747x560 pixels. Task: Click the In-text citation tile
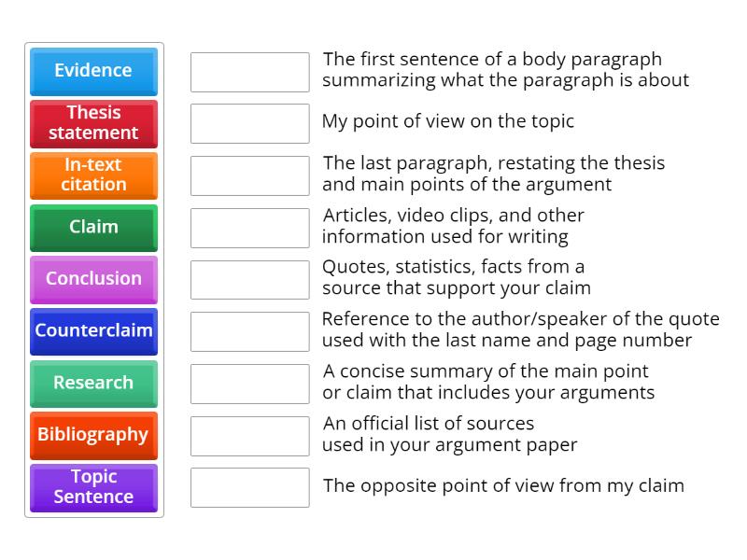pyautogui.click(x=92, y=175)
